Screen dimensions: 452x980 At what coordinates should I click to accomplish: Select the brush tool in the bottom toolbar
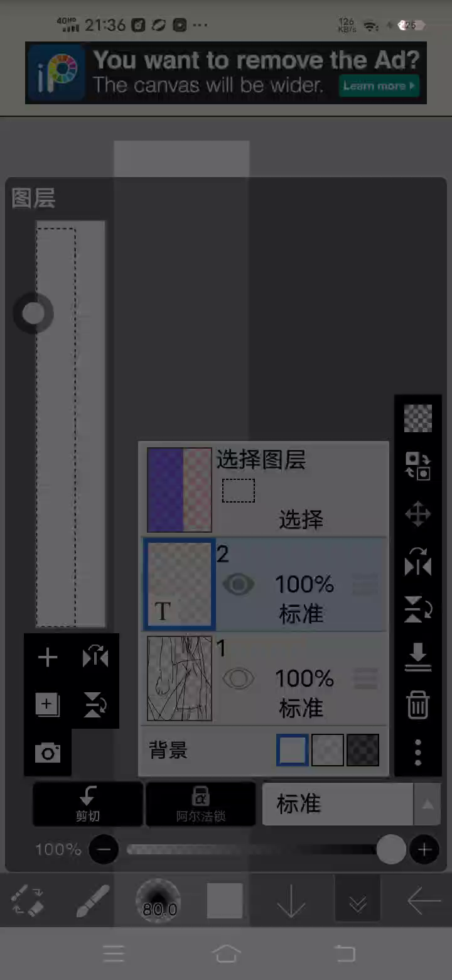click(x=93, y=901)
